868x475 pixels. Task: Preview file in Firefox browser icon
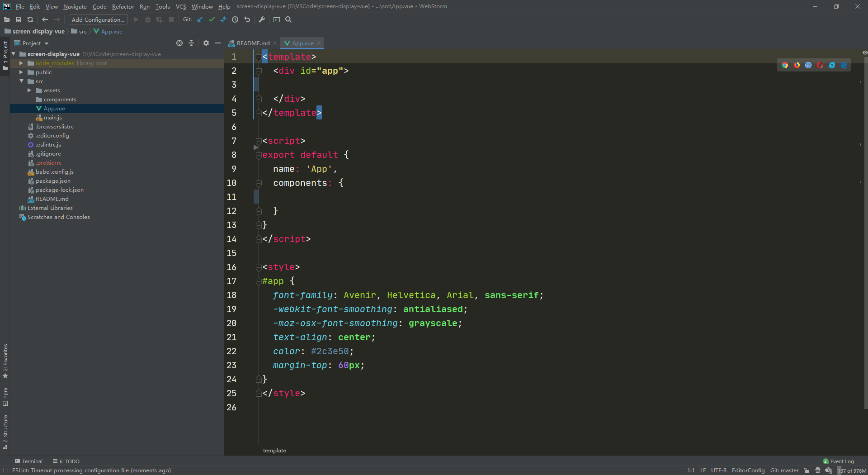coord(797,65)
